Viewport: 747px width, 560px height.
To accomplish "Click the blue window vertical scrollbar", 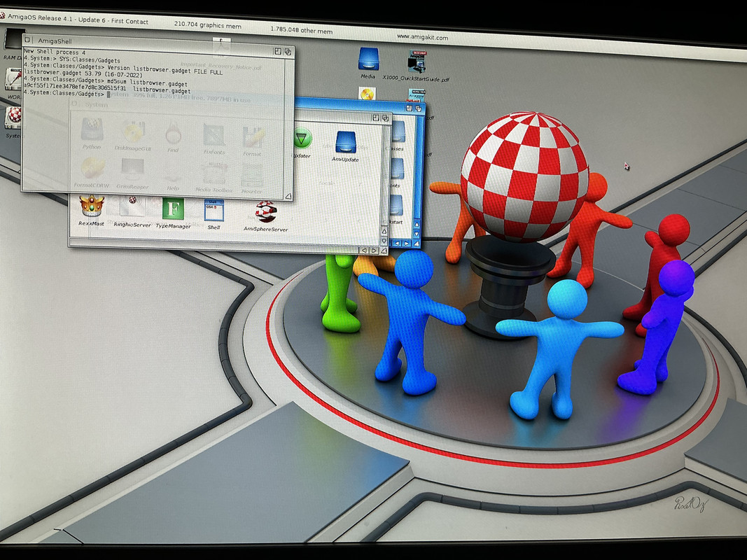I will tap(419, 166).
